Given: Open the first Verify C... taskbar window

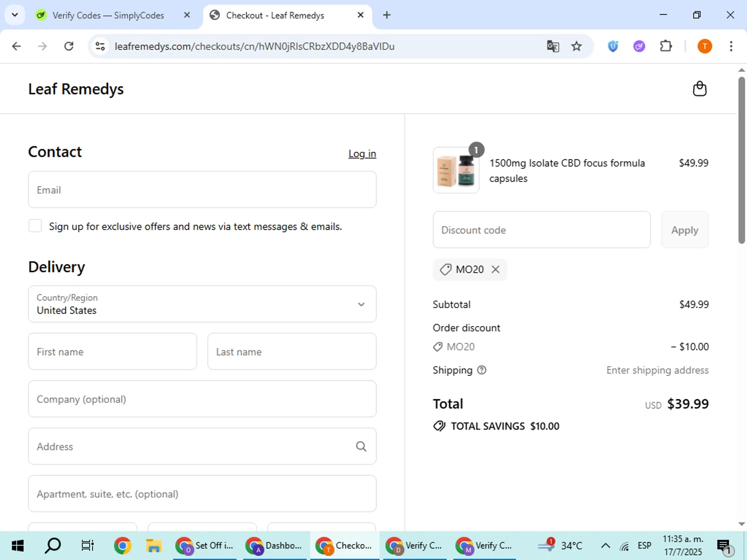Looking at the screenshot, I should coord(414,546).
